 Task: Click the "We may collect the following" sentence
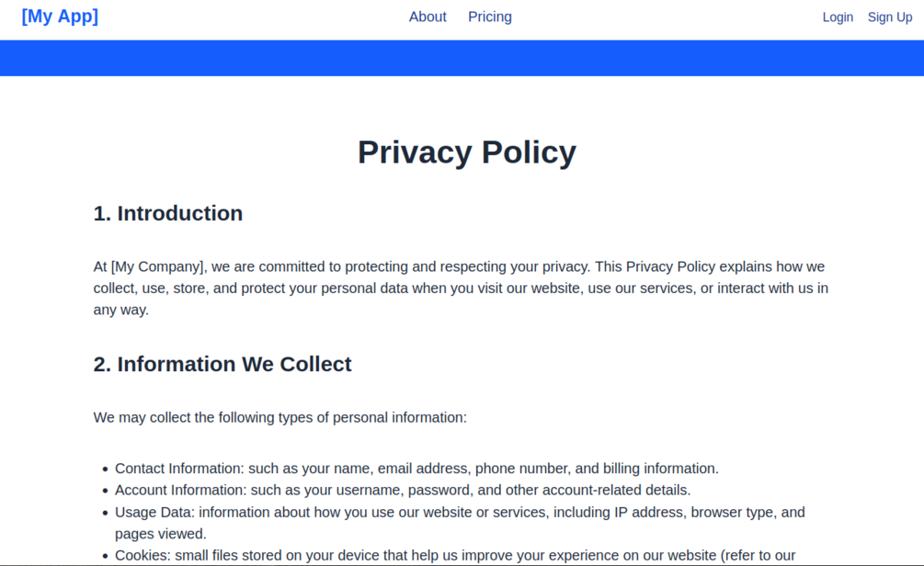click(280, 417)
